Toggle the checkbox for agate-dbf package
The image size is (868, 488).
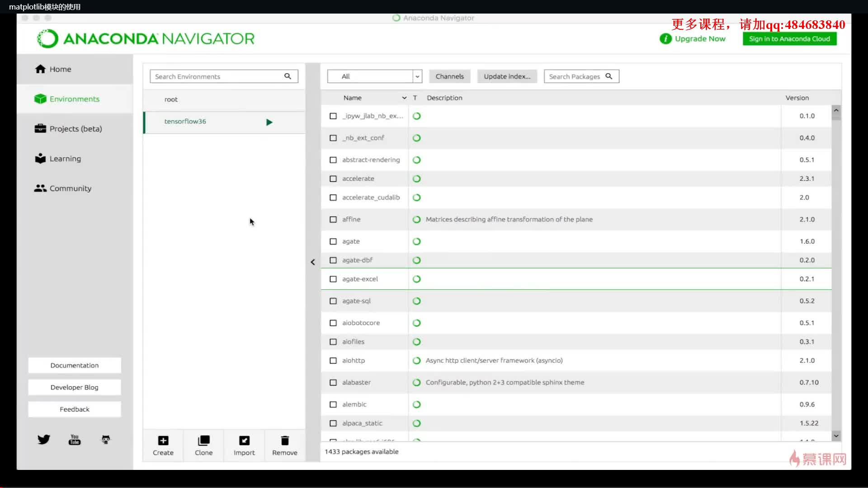tap(332, 260)
